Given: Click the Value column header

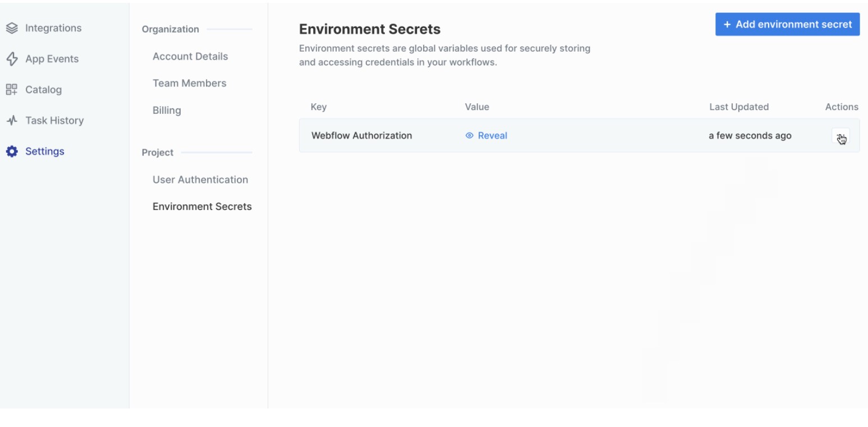Looking at the screenshot, I should 477,107.
